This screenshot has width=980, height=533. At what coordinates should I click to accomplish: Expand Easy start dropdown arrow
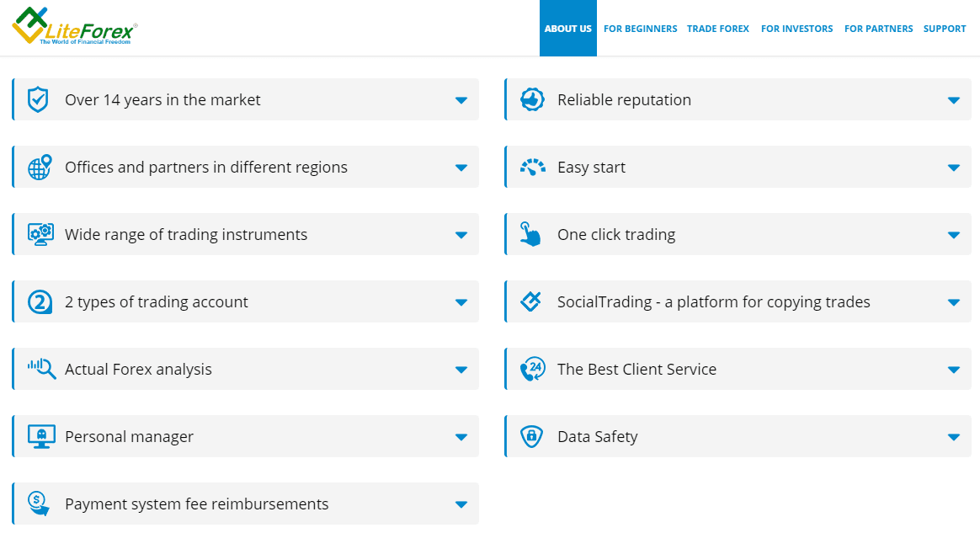tap(954, 168)
